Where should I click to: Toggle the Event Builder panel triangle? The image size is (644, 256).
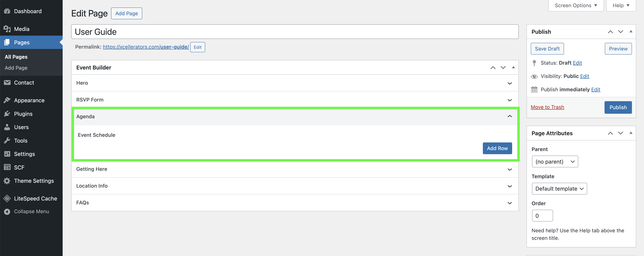tap(513, 67)
